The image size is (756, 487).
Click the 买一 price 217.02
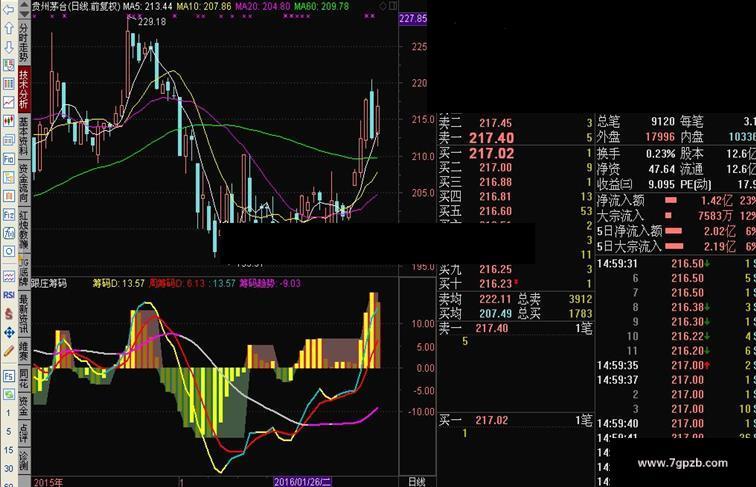tap(491, 153)
